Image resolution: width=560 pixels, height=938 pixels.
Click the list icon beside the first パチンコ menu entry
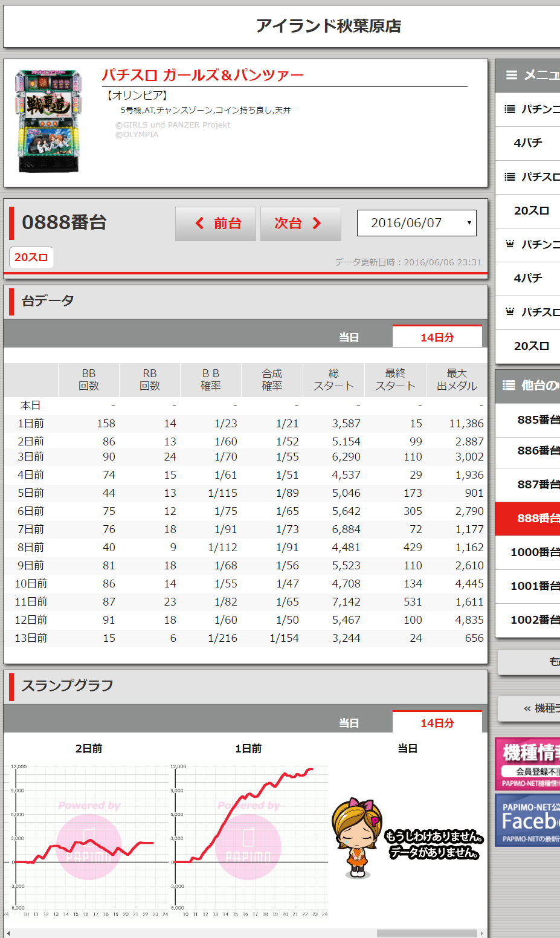(x=510, y=109)
